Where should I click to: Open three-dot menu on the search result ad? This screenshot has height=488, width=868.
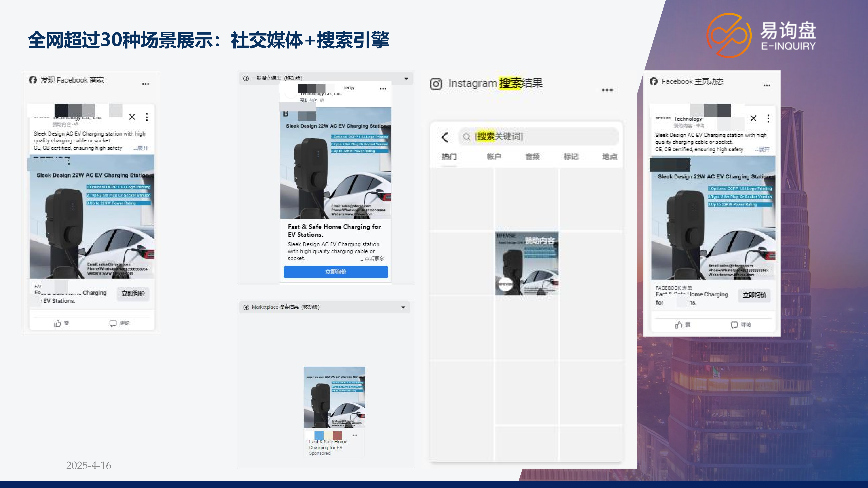[x=383, y=89]
